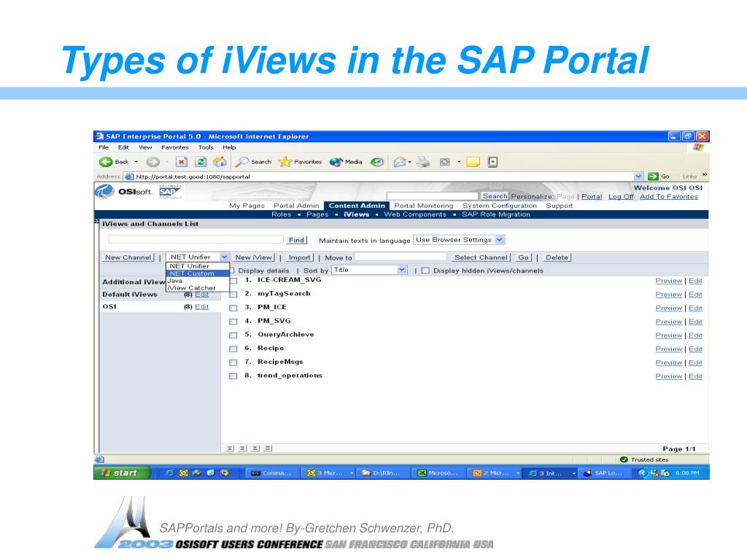The image size is (747, 560).
Task: Select Java from iView type list
Action: pyautogui.click(x=198, y=281)
